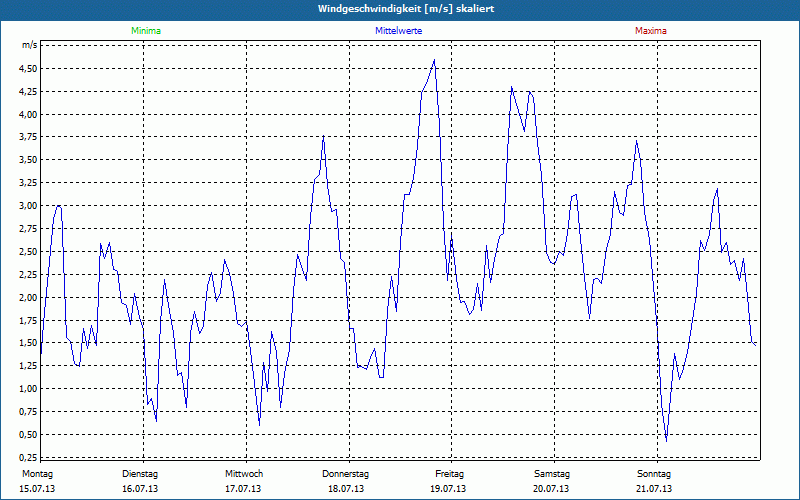Click the highest curve peak on Donnerstag
The width and height of the screenshot is (800, 500).
coord(434,60)
